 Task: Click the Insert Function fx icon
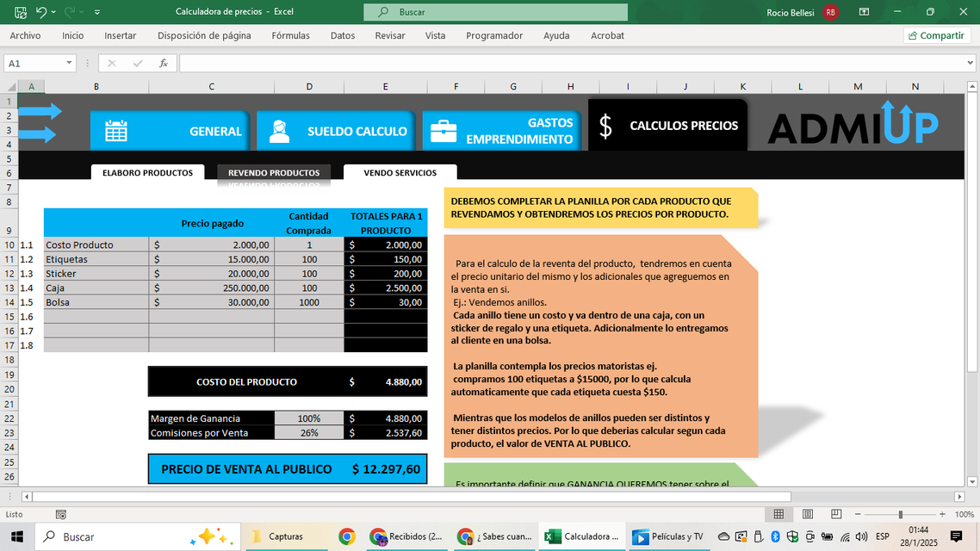pyautogui.click(x=164, y=64)
